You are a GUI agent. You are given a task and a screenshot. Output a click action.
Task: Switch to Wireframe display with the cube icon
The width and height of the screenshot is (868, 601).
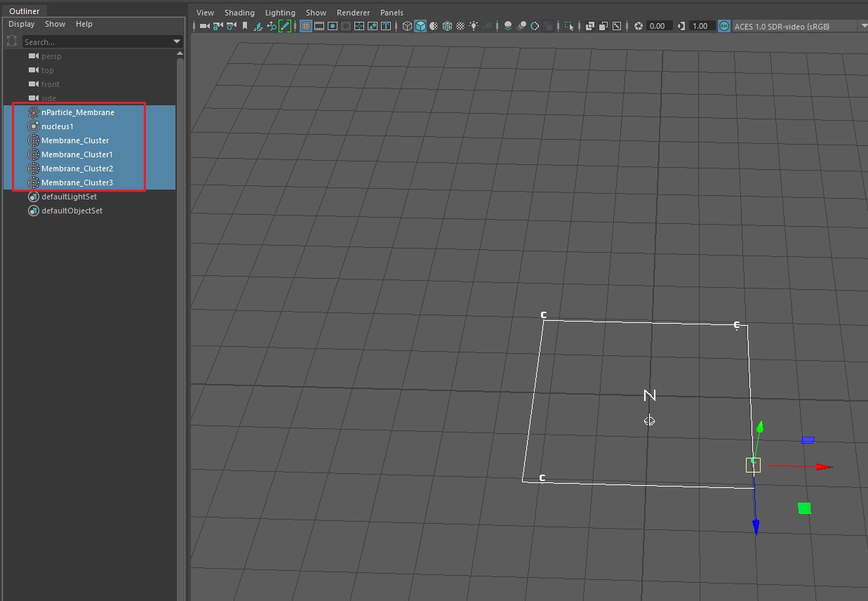(407, 26)
